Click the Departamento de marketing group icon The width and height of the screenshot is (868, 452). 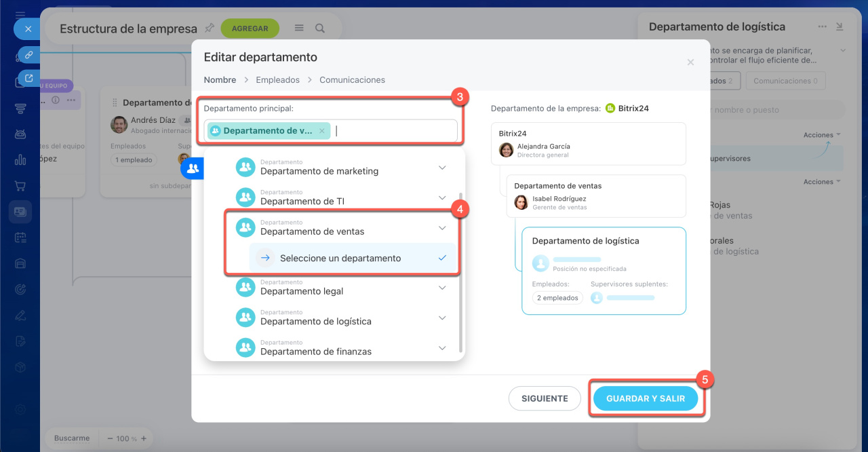[245, 167]
